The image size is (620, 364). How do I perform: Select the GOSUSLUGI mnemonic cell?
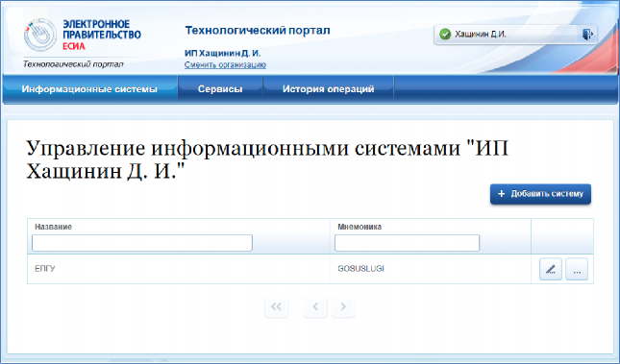pos(431,269)
